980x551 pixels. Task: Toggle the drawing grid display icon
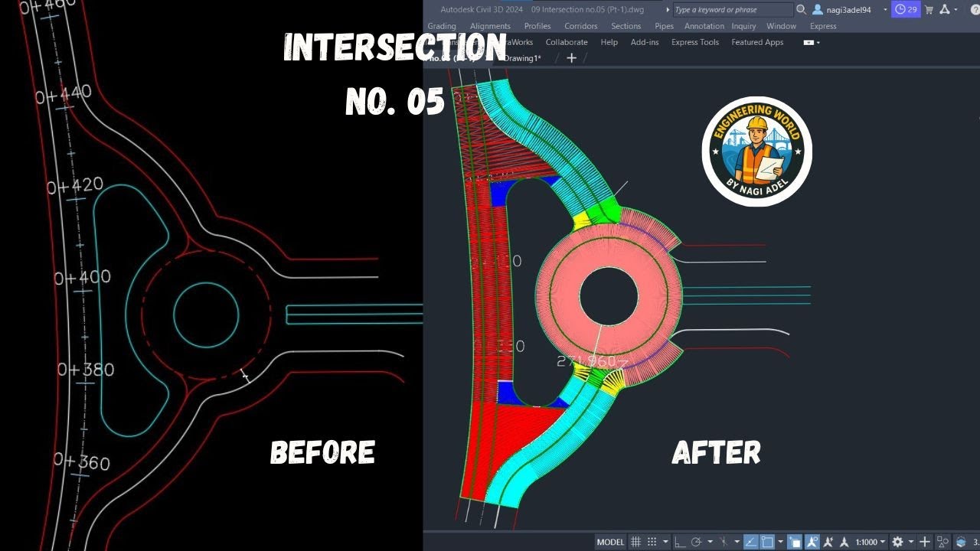pos(635,542)
